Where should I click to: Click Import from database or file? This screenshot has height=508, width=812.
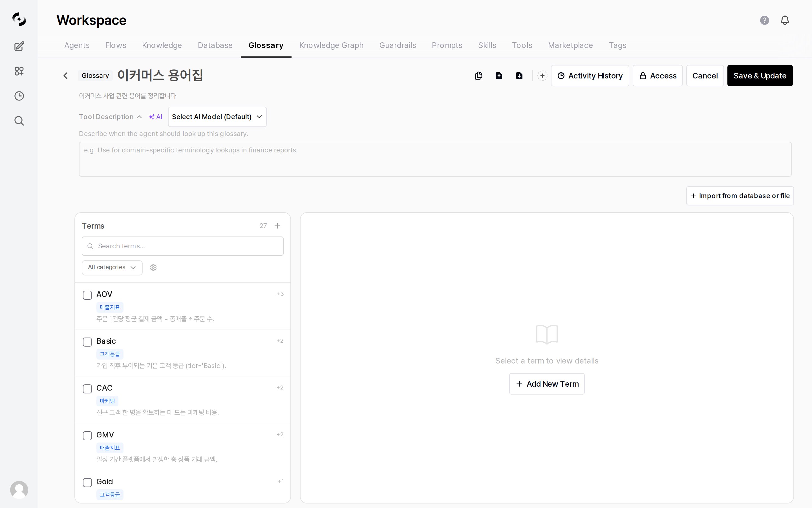(x=740, y=196)
